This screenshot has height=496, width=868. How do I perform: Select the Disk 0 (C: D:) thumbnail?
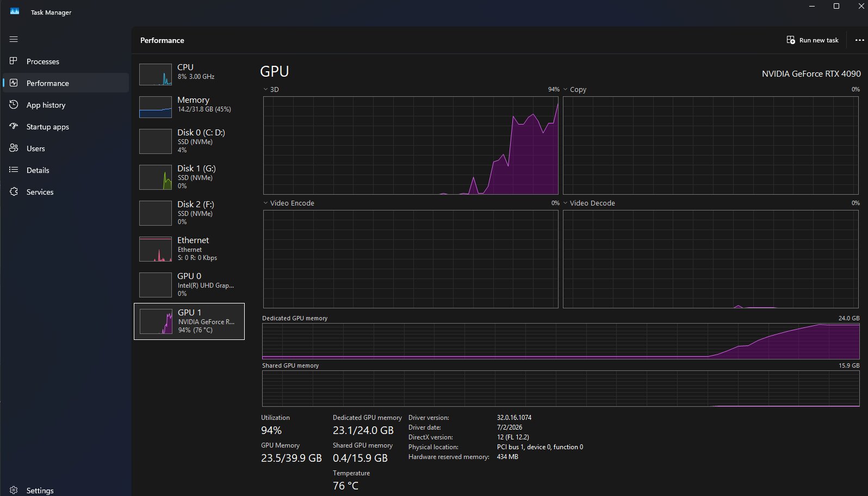click(156, 141)
